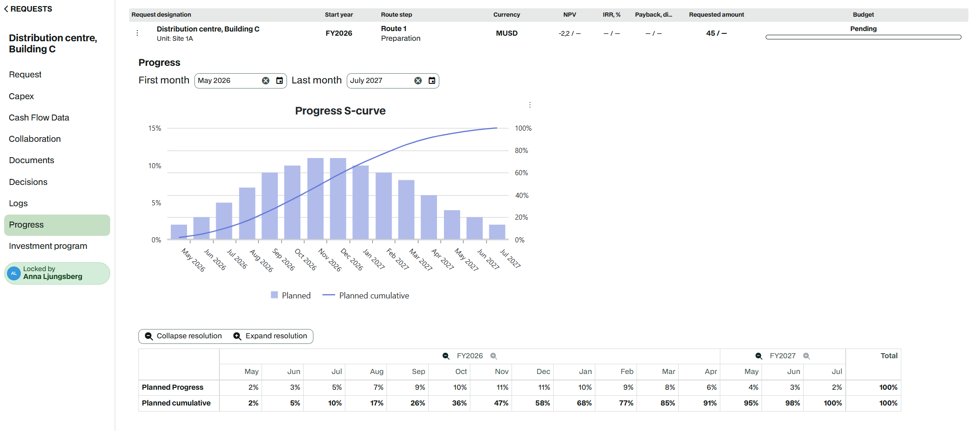
Task: Toggle the Planned legend series
Action: tap(291, 295)
